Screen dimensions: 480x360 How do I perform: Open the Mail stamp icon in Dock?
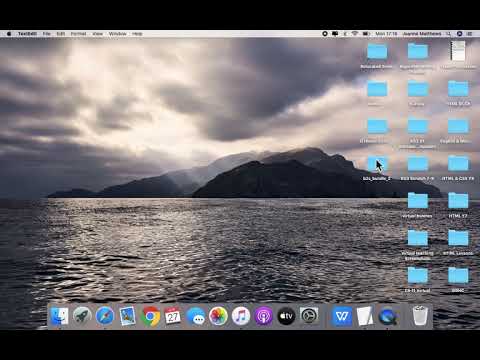point(127,316)
